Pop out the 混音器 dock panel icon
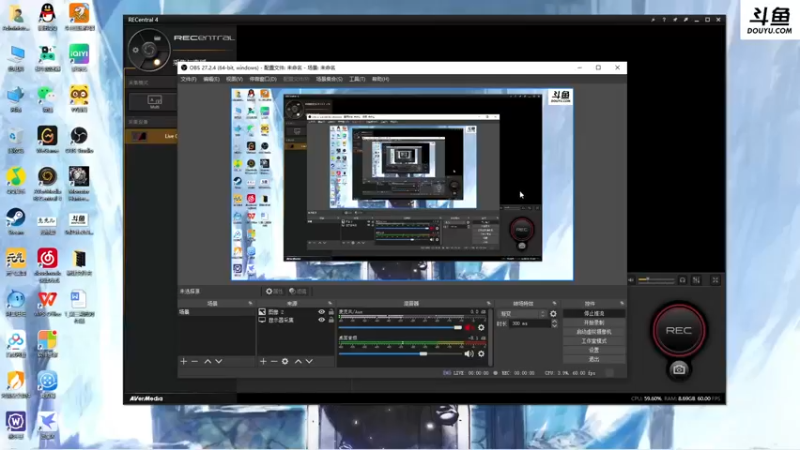800x450 pixels. 489,304
